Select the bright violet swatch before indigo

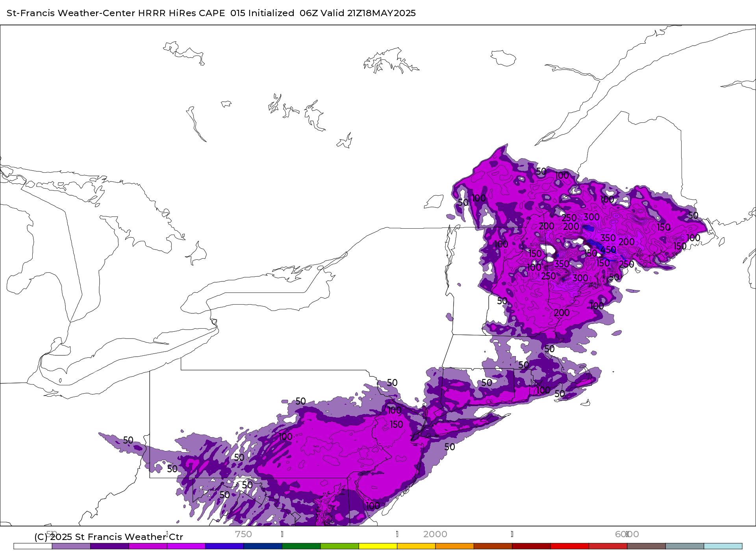pos(186,546)
